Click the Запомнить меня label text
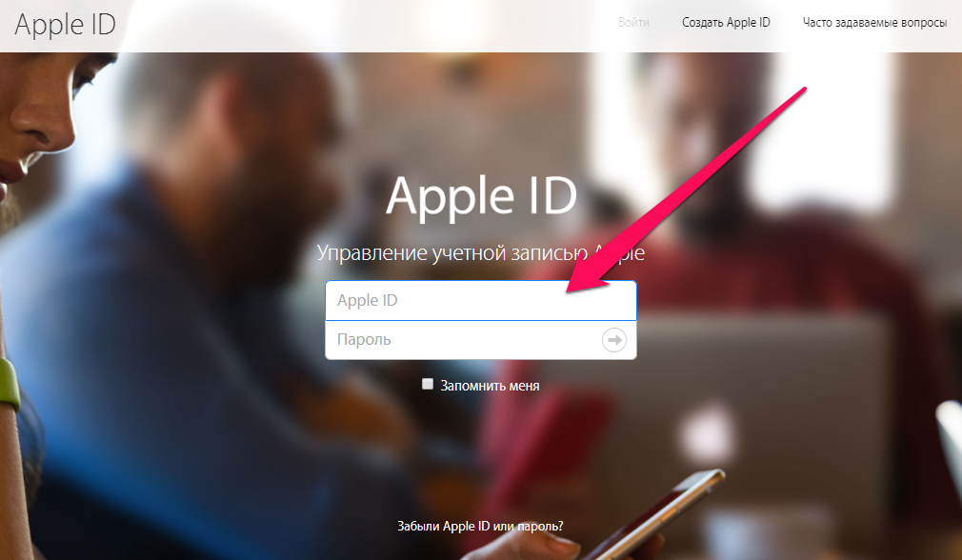Screen dimensions: 962x560 [490, 386]
